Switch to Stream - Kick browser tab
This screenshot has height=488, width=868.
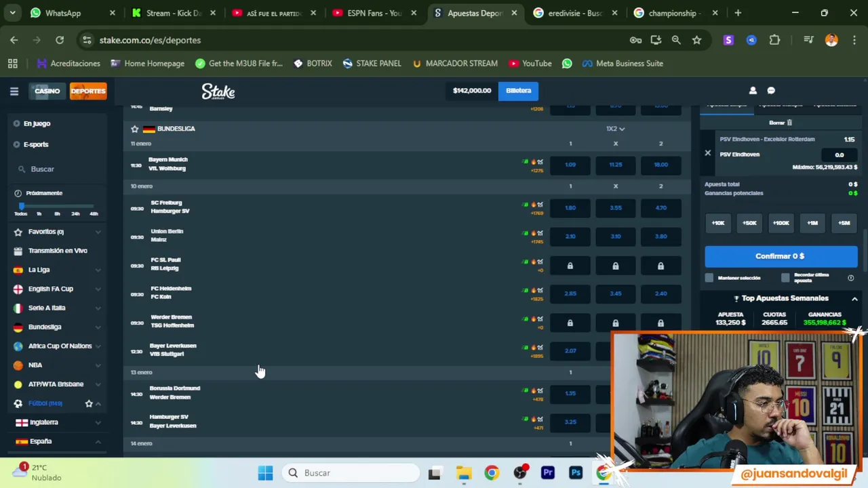(174, 13)
